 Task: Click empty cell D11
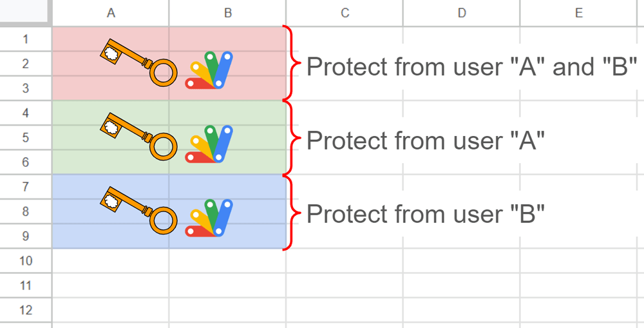coord(461,285)
